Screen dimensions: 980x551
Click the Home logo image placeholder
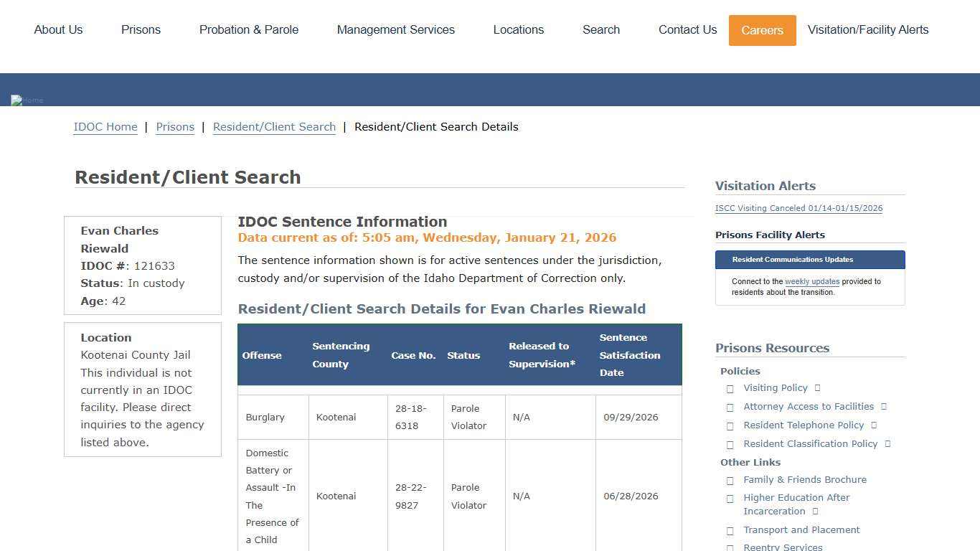(x=27, y=100)
